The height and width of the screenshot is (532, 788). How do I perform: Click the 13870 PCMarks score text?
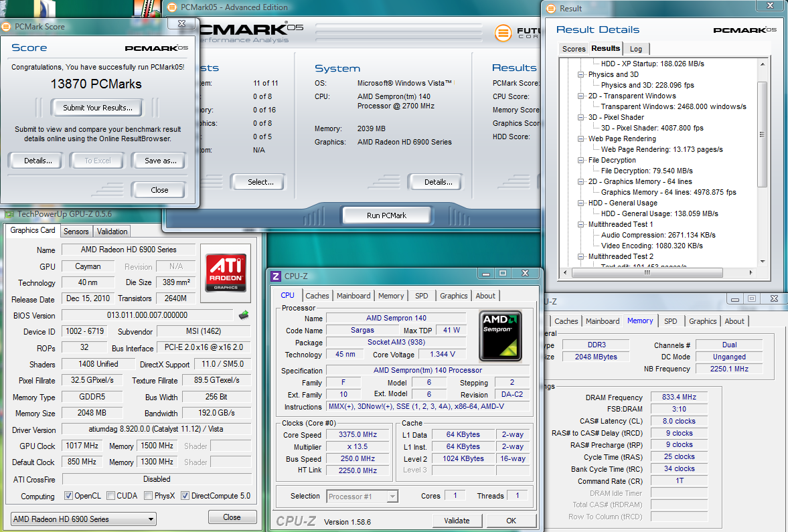pyautogui.click(x=96, y=84)
